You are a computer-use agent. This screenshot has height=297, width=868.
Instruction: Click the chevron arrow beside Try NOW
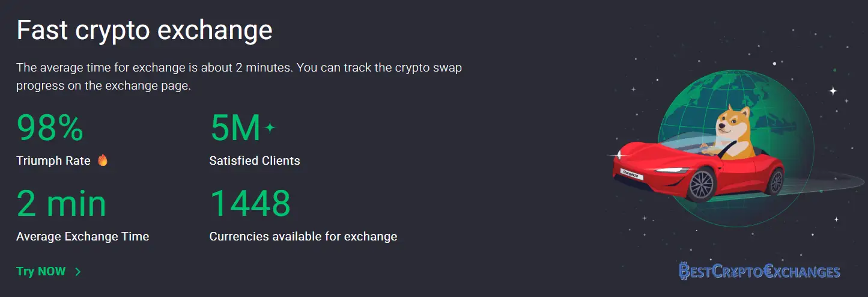pos(77,272)
